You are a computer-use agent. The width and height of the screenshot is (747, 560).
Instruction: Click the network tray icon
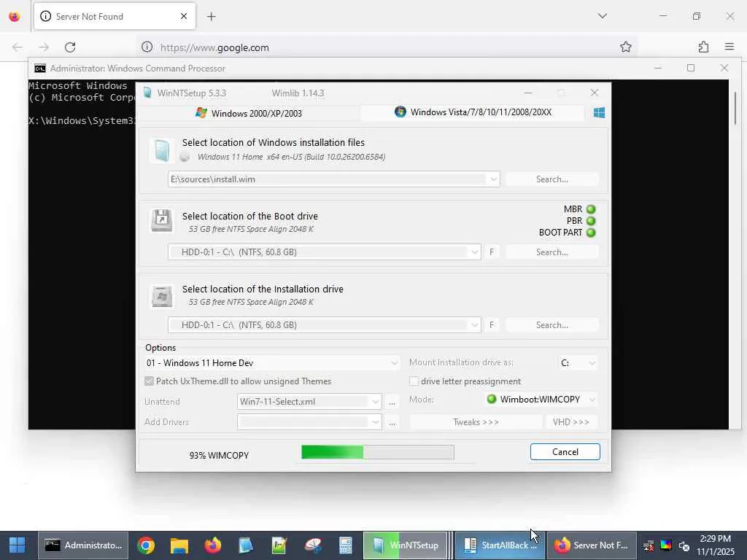pos(649,545)
